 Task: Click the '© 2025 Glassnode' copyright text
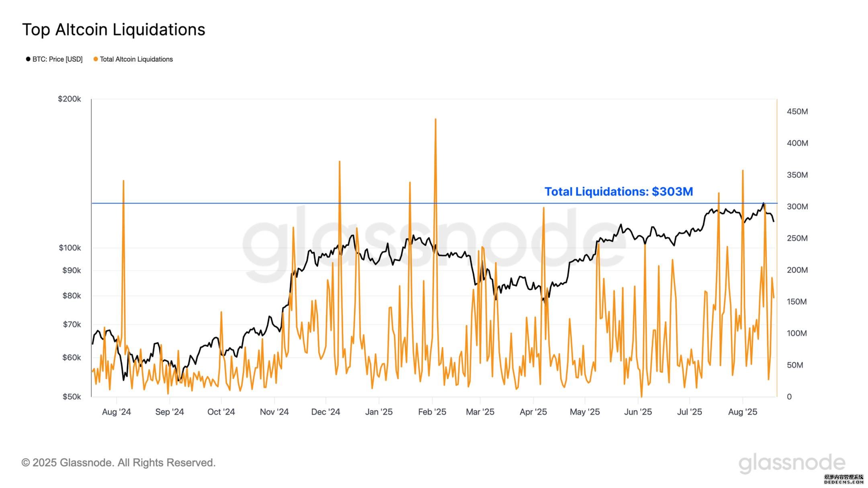(119, 463)
